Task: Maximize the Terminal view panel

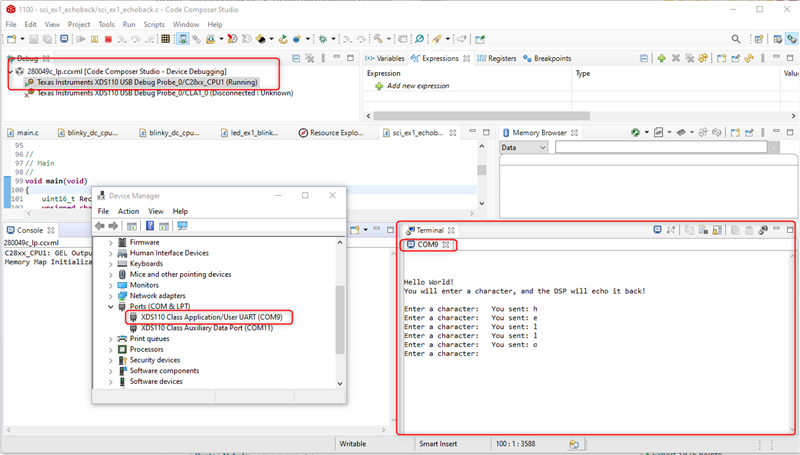Action: pyautogui.click(x=790, y=230)
